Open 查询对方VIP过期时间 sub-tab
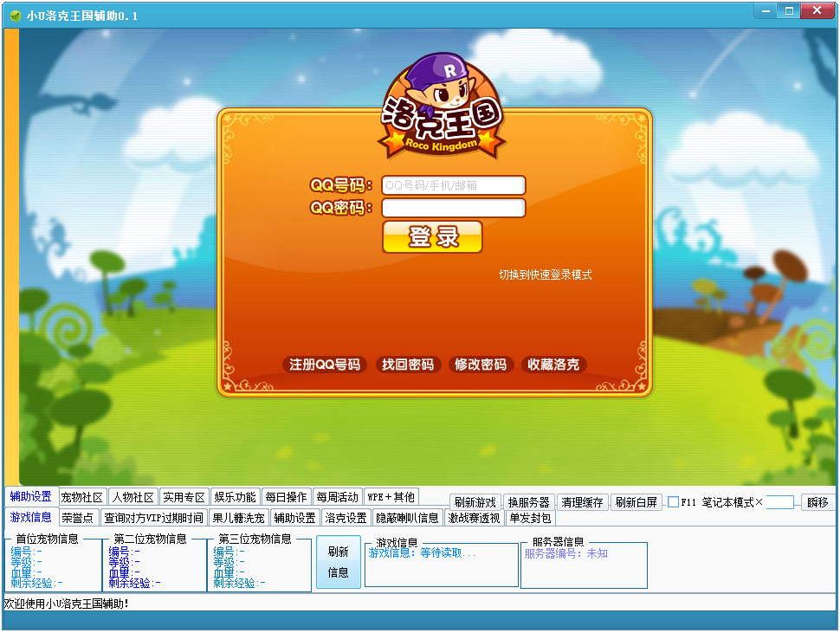840x633 pixels. point(154,518)
